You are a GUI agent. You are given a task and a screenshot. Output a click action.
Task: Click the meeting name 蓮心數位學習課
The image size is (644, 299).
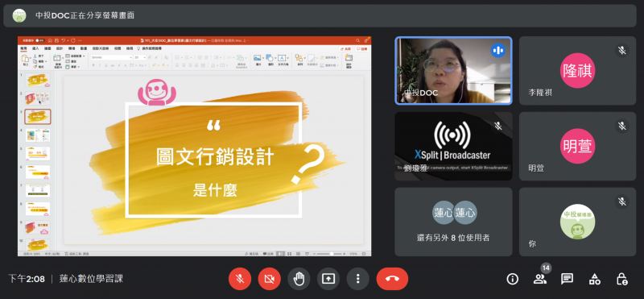pyautogui.click(x=91, y=279)
